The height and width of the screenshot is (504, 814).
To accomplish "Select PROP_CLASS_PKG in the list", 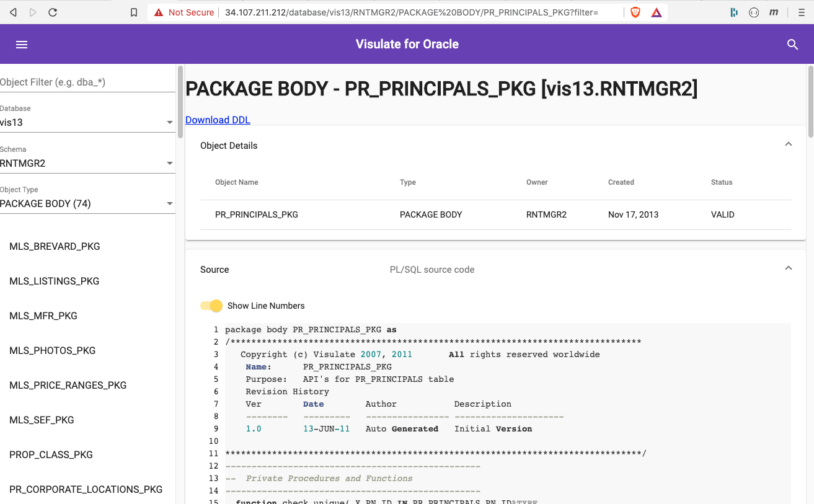I will click(x=51, y=455).
